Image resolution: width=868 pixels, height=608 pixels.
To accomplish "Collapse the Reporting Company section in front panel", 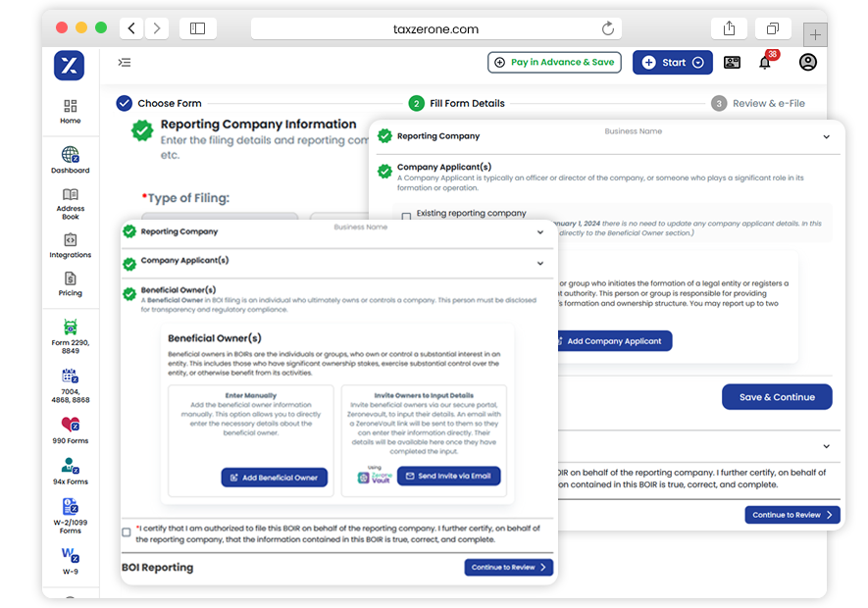I will click(x=539, y=232).
